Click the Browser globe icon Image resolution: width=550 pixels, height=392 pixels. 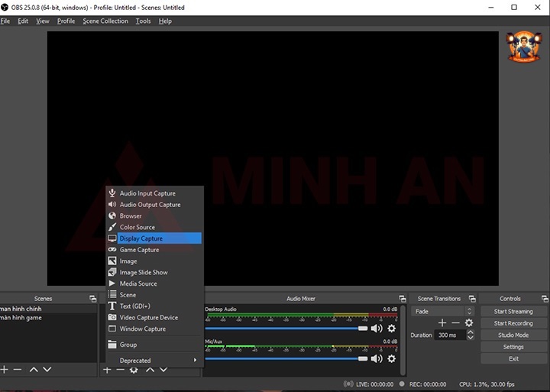(x=112, y=215)
